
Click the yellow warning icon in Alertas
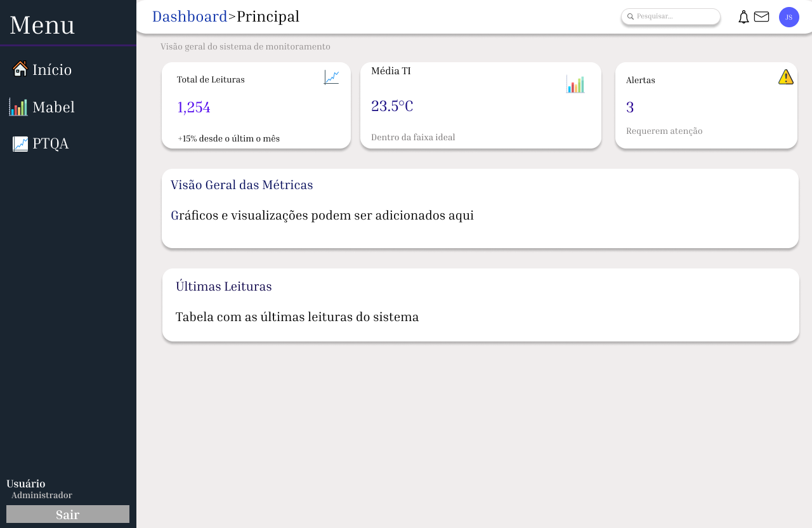[x=785, y=77]
